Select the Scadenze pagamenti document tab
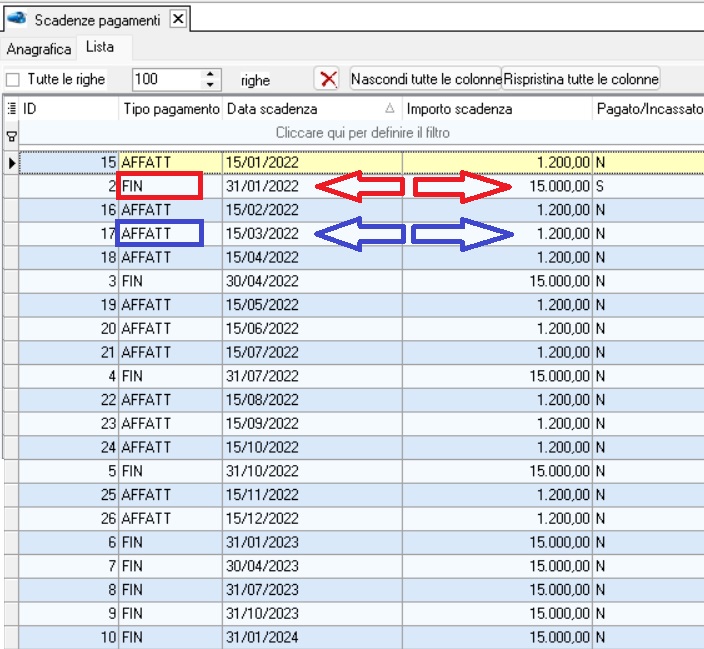 click(x=97, y=20)
